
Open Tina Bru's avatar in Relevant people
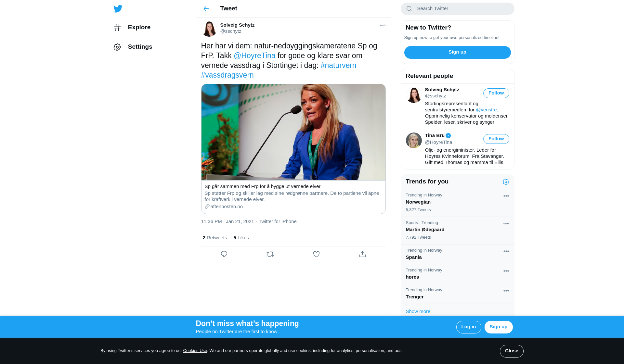414,141
